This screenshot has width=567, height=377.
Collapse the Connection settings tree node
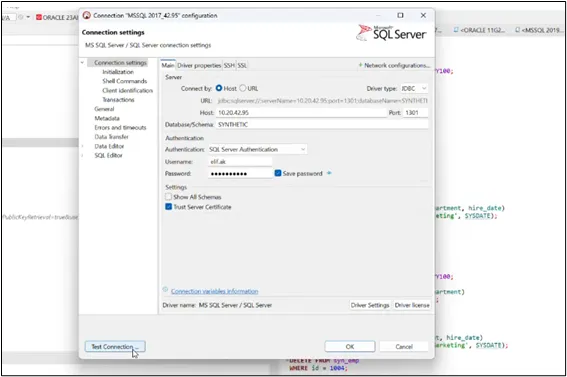coord(82,63)
